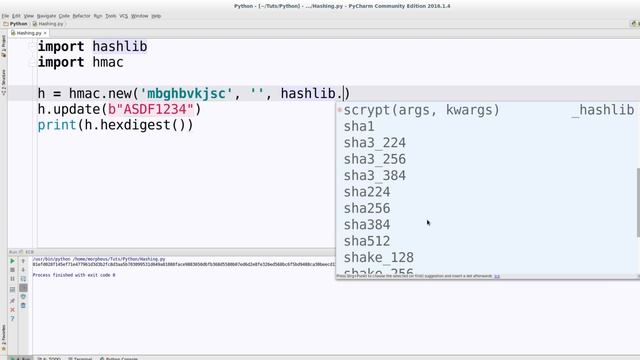The width and height of the screenshot is (640, 360).
Task: Click the b"ASDF1234" string in code
Action: point(150,109)
